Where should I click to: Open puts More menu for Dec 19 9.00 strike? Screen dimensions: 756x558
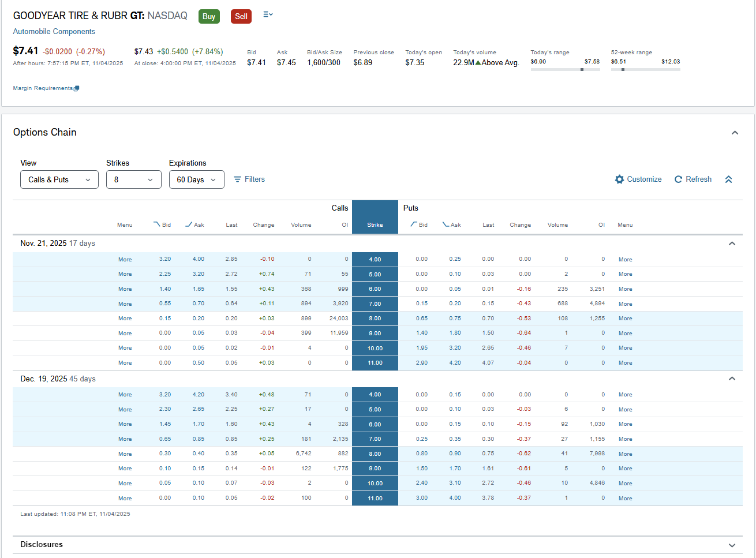point(626,469)
